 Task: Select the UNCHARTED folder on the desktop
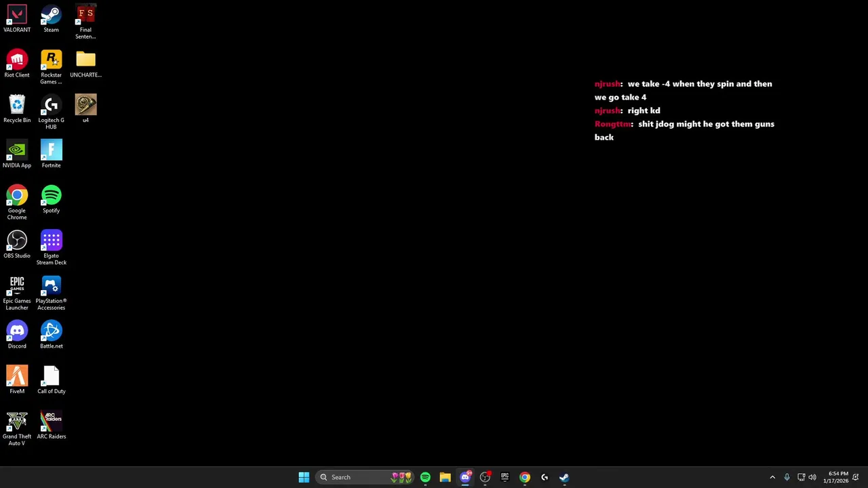tap(85, 64)
